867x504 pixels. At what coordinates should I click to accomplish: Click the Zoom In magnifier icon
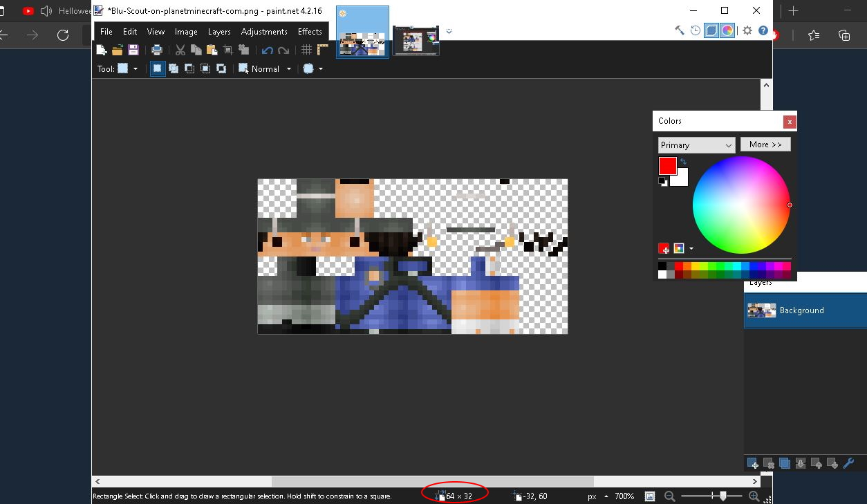pos(754,496)
